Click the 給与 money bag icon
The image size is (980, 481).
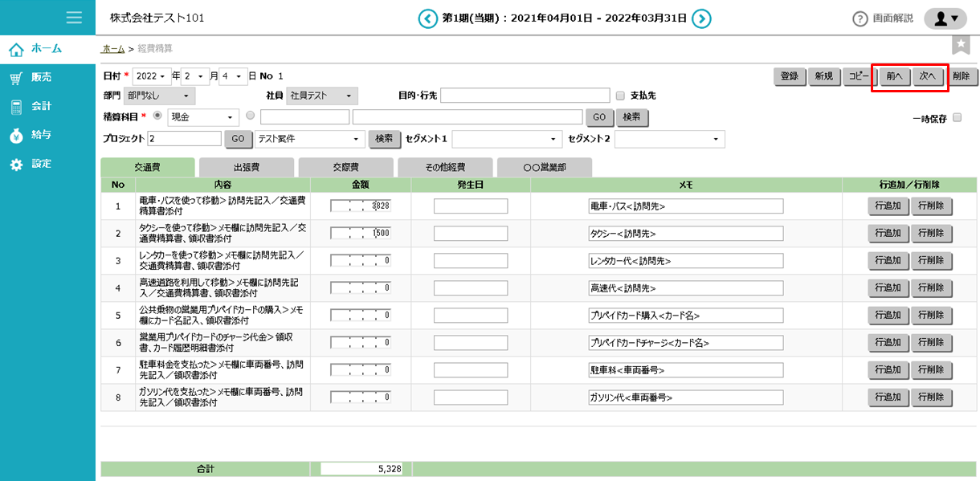click(x=16, y=136)
